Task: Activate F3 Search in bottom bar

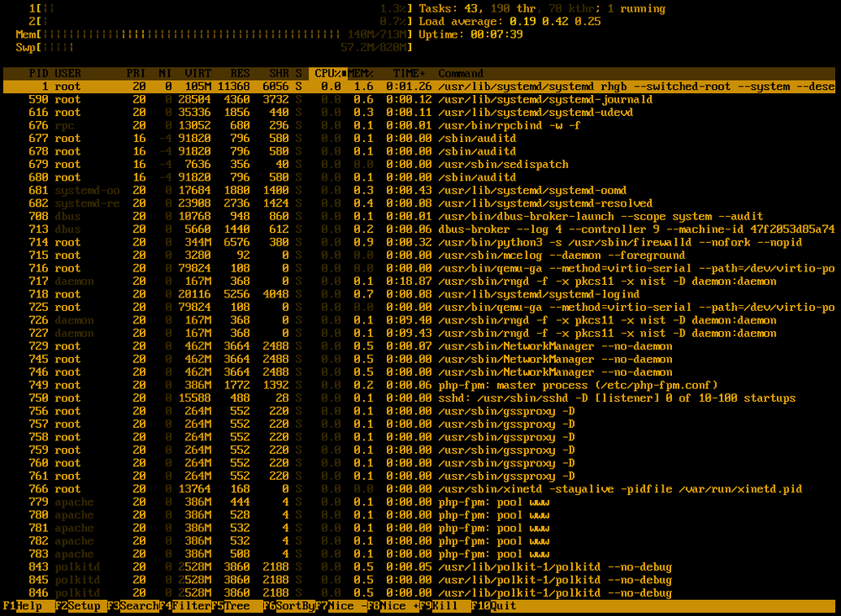Action: pos(132,606)
